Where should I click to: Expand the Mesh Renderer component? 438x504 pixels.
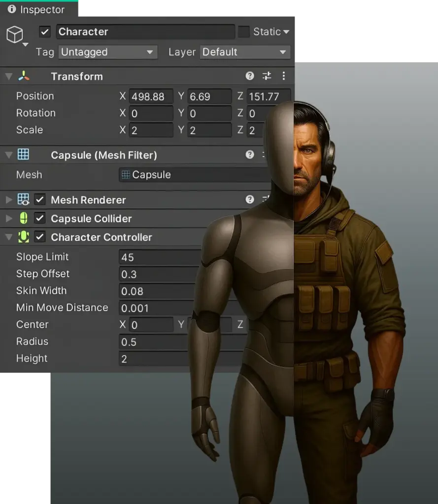click(8, 200)
